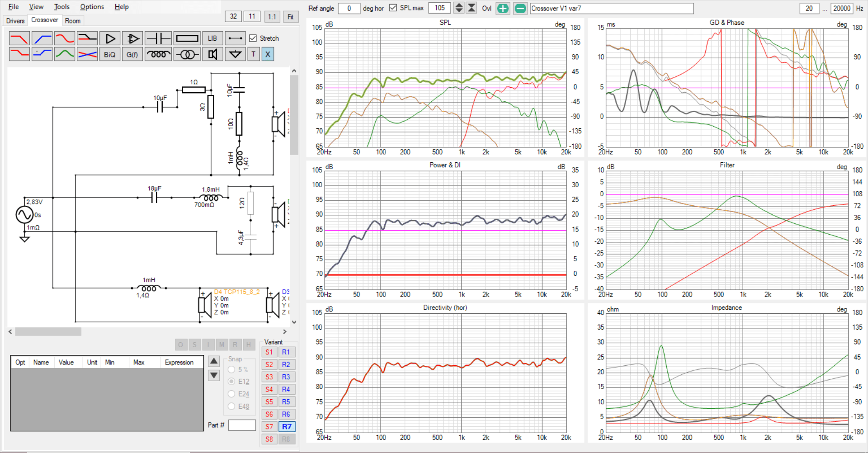Open the File menu
The image size is (868, 453).
click(x=14, y=7)
